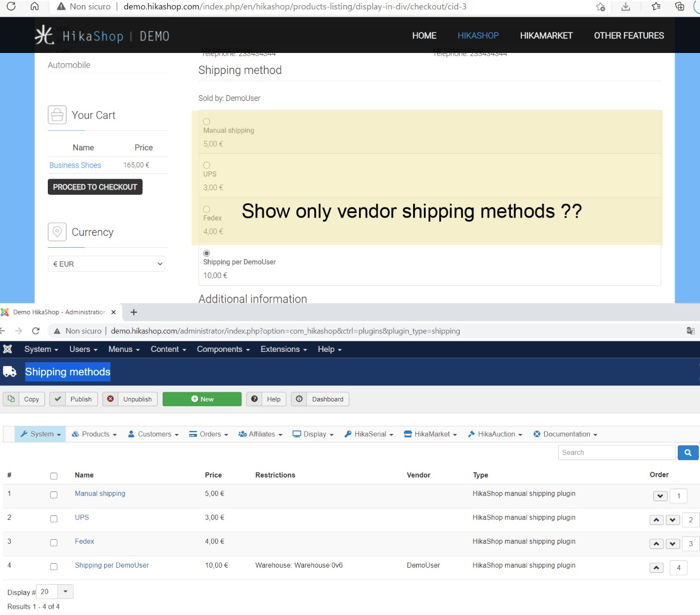Click the Joomla logo icon in admin menu
The width and height of the screenshot is (700, 615).
point(7,349)
